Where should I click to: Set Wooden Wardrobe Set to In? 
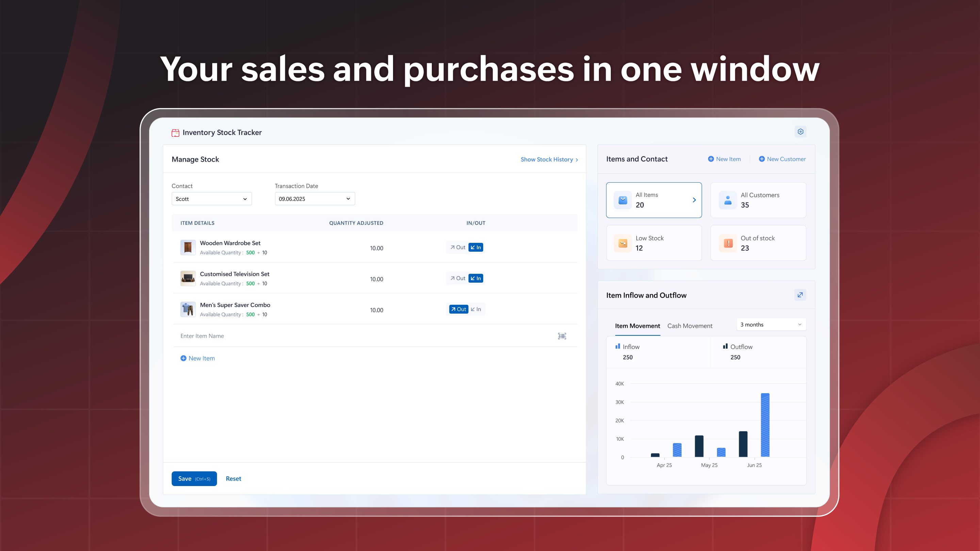(476, 248)
